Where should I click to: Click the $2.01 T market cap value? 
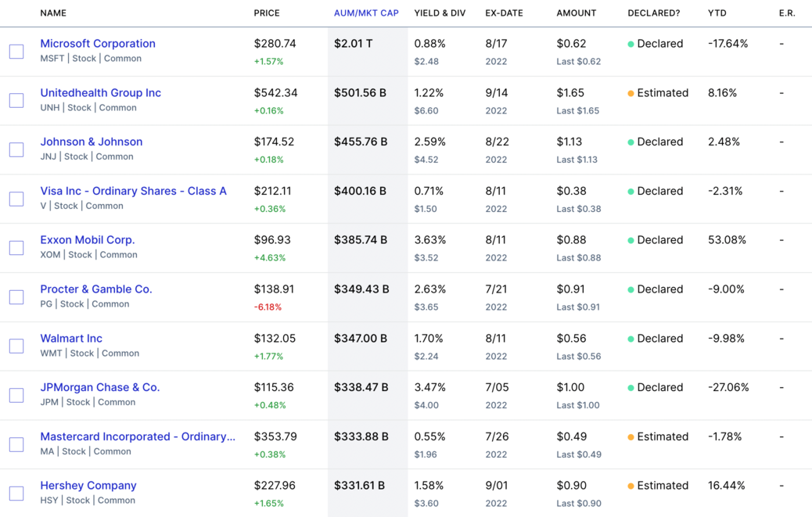tap(353, 44)
